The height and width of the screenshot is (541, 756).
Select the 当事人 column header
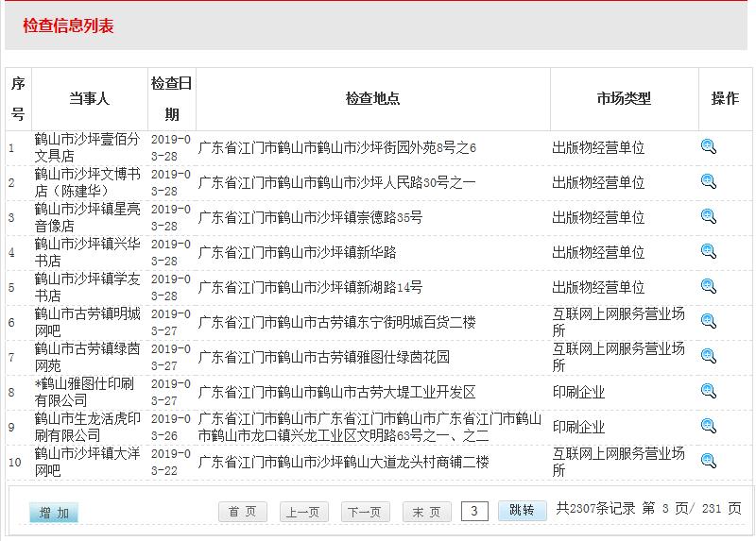point(89,98)
